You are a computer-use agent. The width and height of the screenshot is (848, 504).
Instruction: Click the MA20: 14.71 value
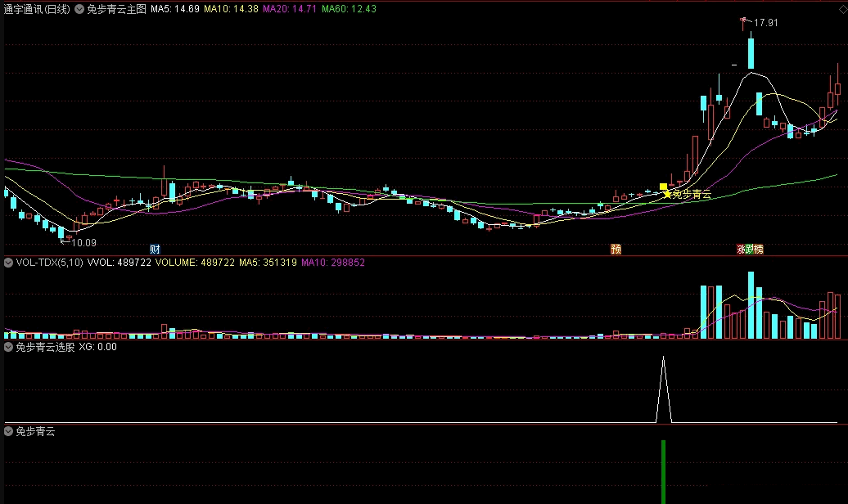coord(290,9)
